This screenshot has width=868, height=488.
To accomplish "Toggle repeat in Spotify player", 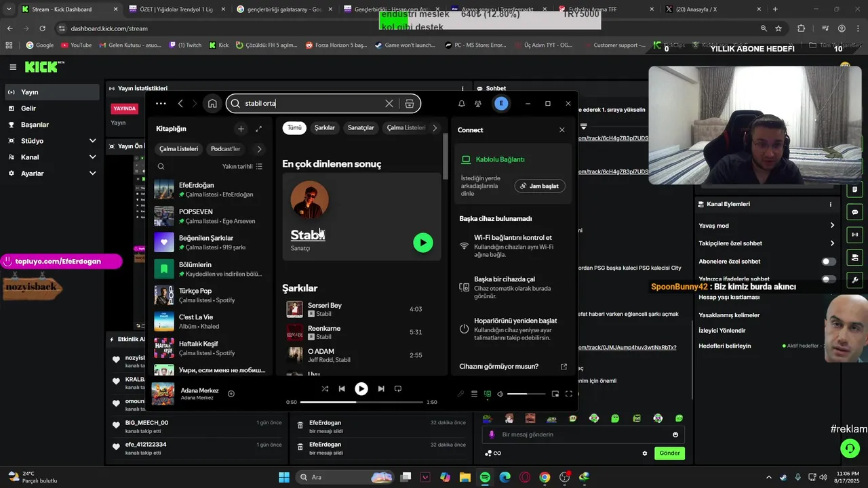I will coord(398,388).
